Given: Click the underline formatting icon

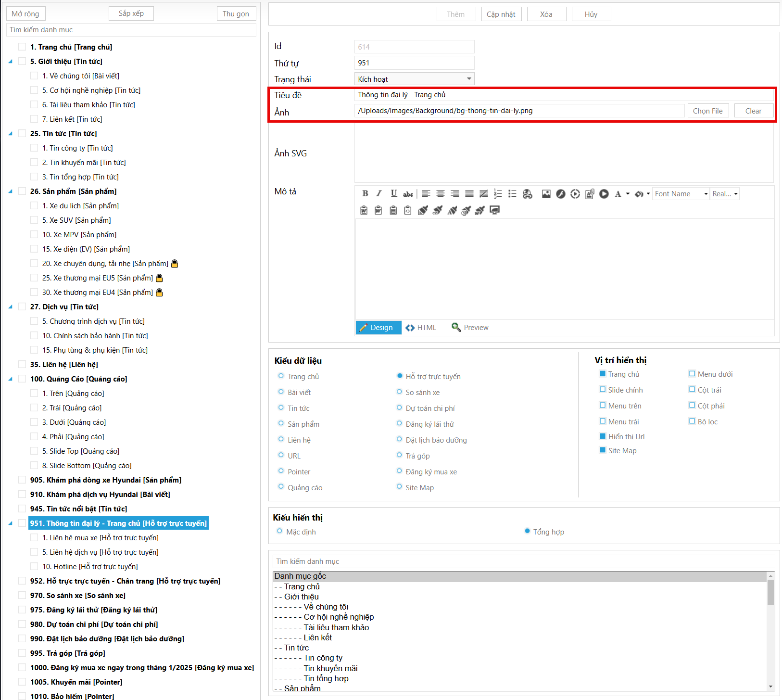Looking at the screenshot, I should [x=393, y=193].
